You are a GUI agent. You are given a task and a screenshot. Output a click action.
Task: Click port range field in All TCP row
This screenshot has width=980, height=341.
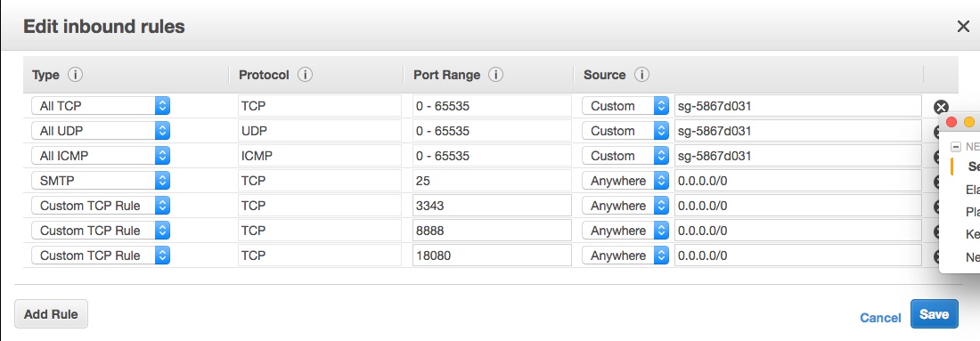click(x=492, y=106)
